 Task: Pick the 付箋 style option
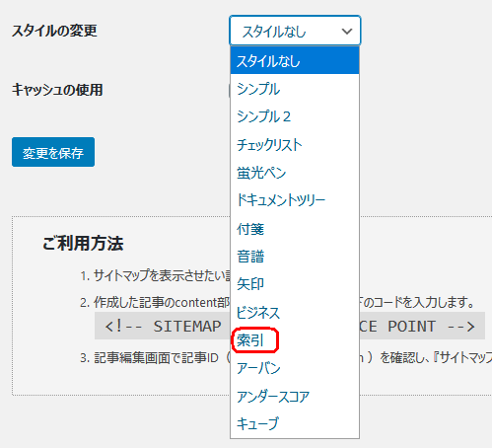tap(295, 229)
